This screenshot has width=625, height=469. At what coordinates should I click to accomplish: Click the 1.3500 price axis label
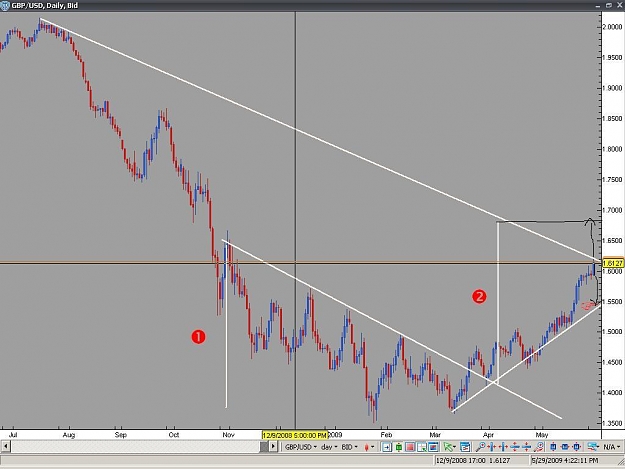click(x=613, y=423)
